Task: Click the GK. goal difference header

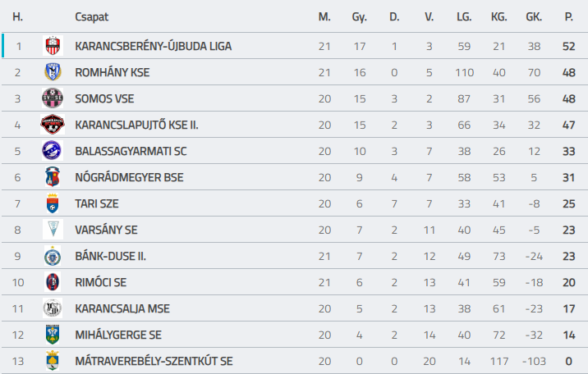Action: [x=534, y=17]
